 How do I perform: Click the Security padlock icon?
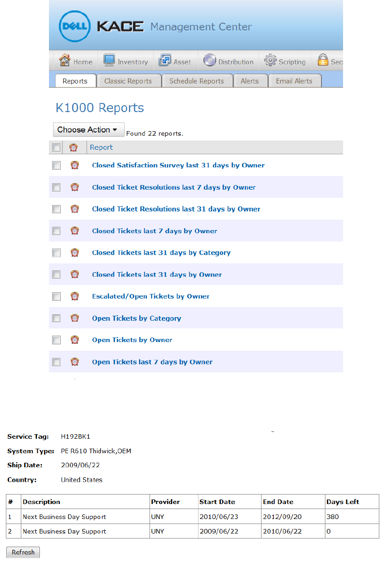click(323, 60)
